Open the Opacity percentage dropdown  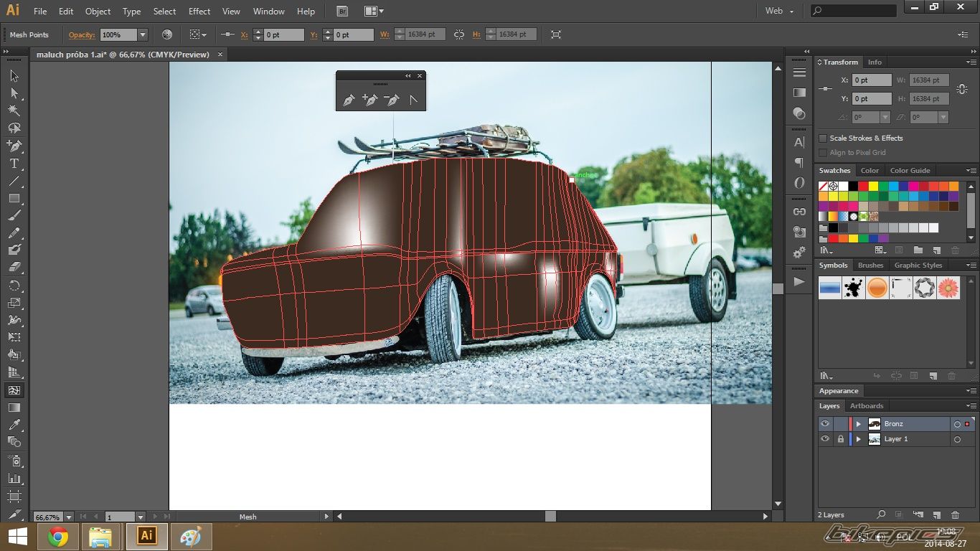pos(143,34)
